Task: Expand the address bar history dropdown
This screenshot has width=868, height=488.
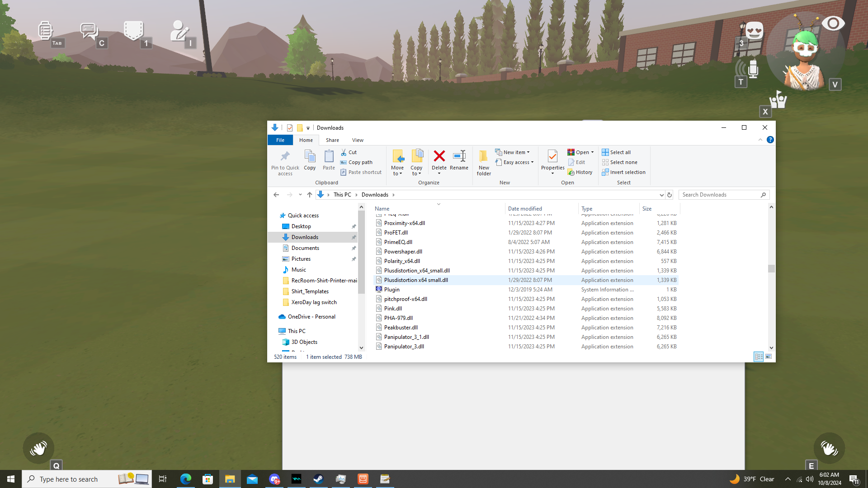Action: (661, 195)
